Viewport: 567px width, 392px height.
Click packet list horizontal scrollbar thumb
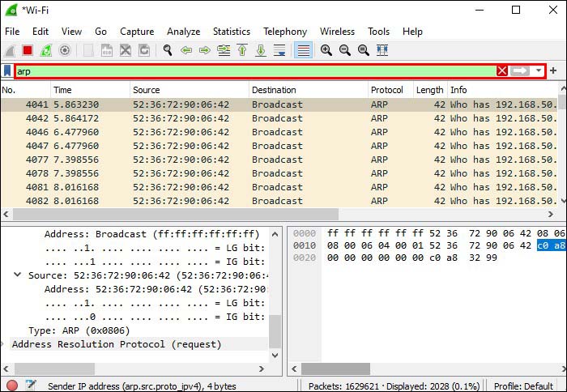[176, 214]
